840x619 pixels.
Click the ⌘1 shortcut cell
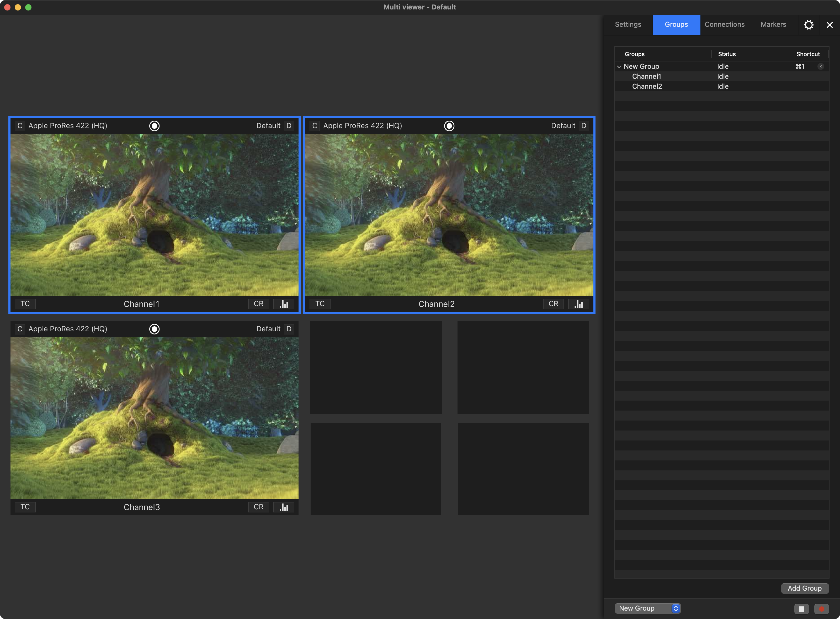(x=800, y=66)
